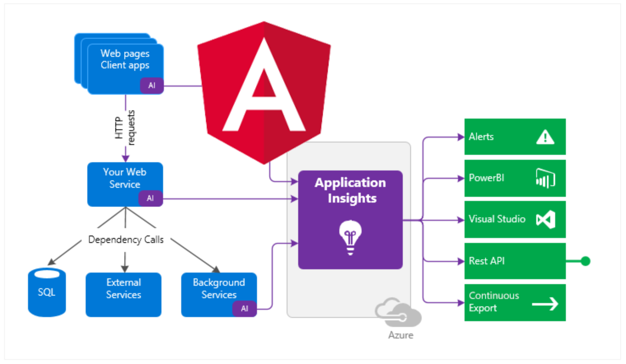Screen dimensions: 626x364
Task: Click the Visual Studio logo icon
Action: [x=546, y=219]
